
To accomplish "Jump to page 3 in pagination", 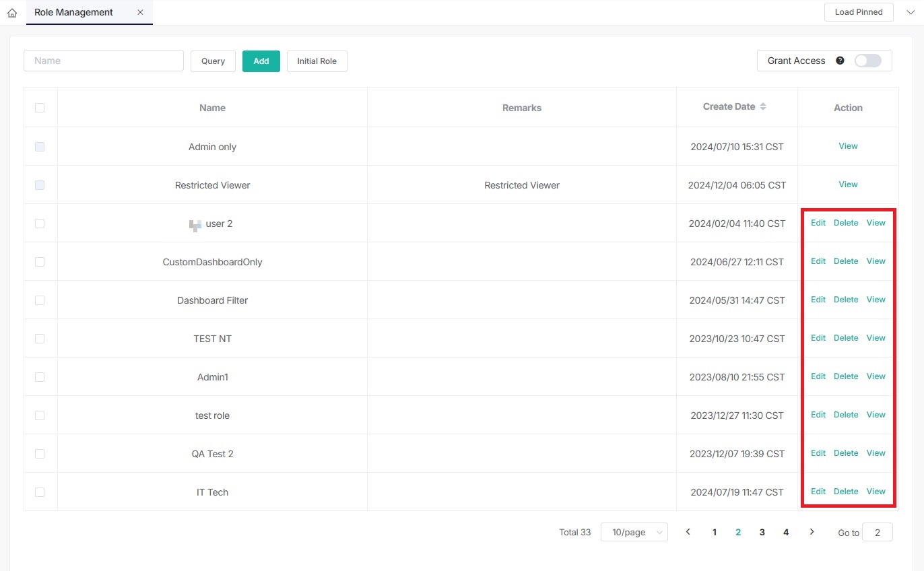I will [x=762, y=532].
